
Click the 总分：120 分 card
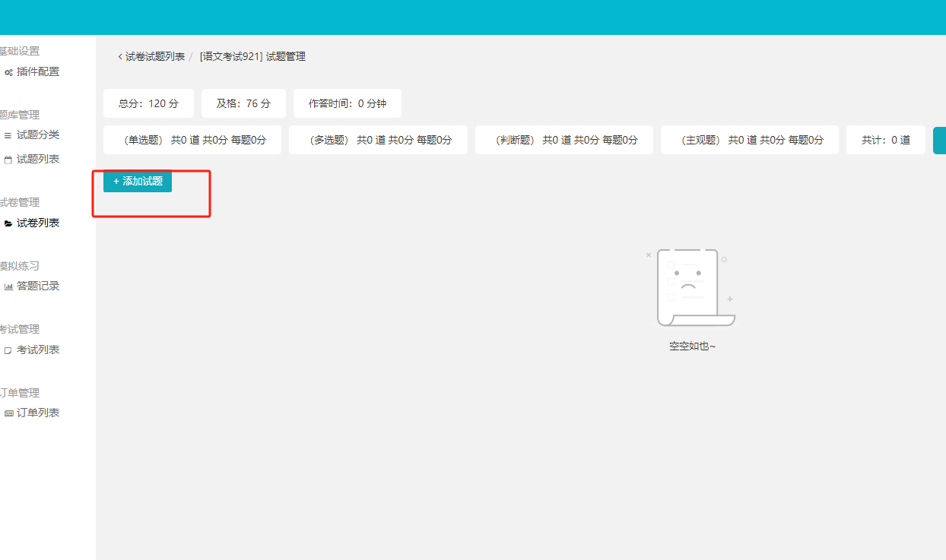click(148, 103)
